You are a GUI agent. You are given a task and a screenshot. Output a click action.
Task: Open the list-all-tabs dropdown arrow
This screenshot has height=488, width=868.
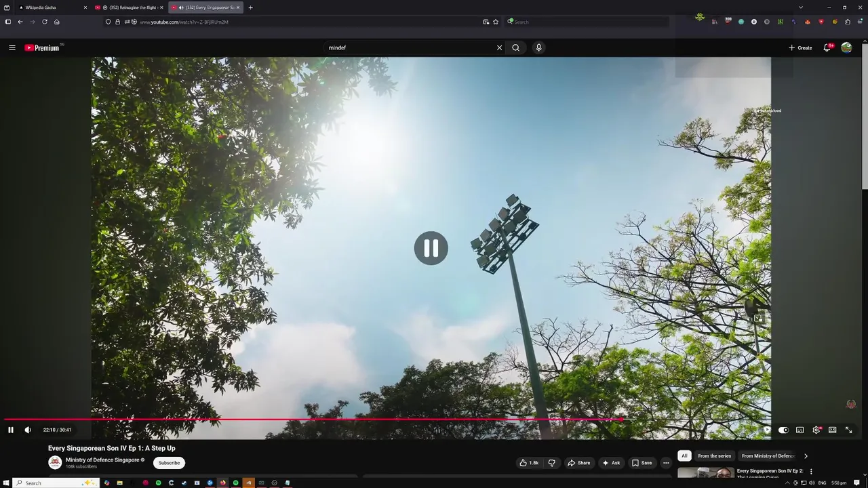(x=801, y=7)
